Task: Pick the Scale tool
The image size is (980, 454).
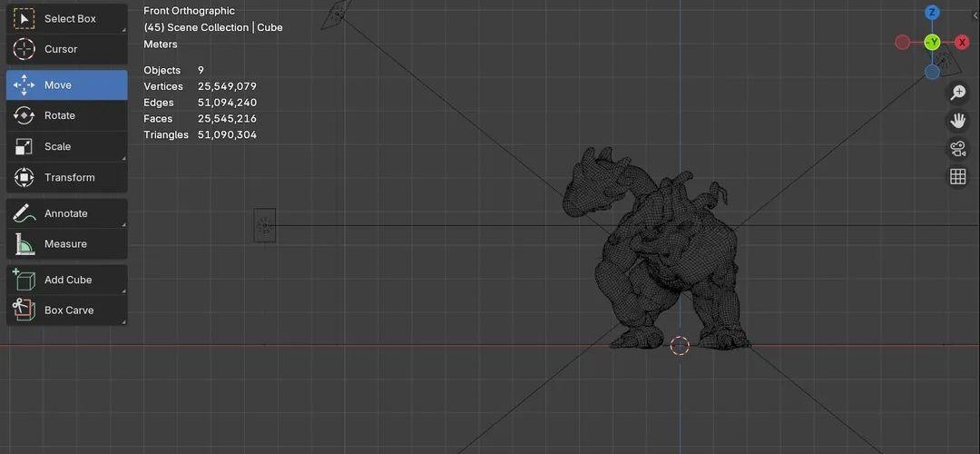Action: point(66,146)
